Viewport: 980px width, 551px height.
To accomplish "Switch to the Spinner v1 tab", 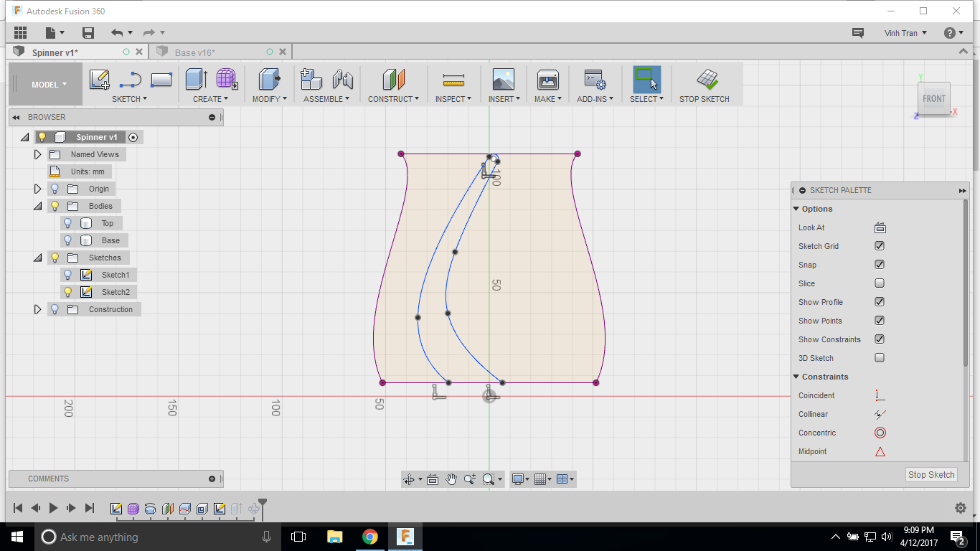I will 56,52.
